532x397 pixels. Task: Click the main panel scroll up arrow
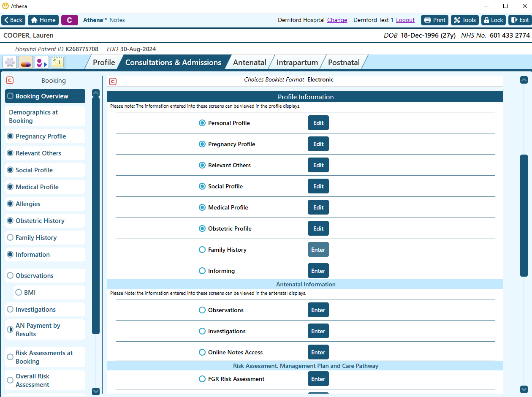524,80
